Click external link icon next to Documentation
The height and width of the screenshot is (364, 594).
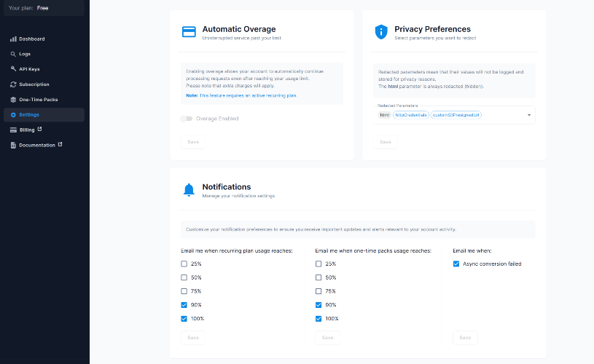(x=60, y=144)
